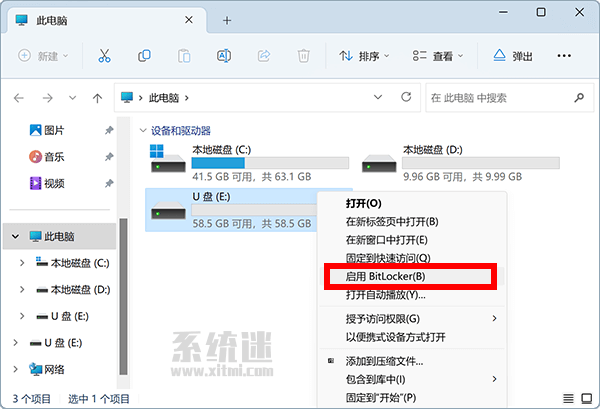The width and height of the screenshot is (600, 409).
Task: Select the 此电脑 tab title
Action: (52, 20)
